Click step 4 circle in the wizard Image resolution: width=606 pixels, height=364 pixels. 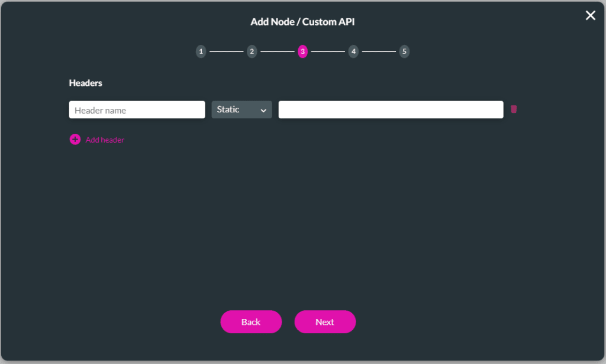pos(353,51)
